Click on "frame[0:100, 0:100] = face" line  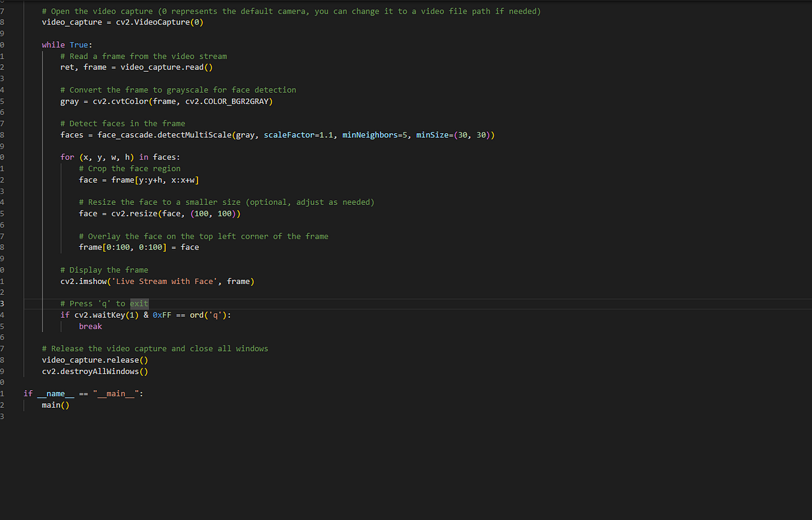[x=139, y=247]
